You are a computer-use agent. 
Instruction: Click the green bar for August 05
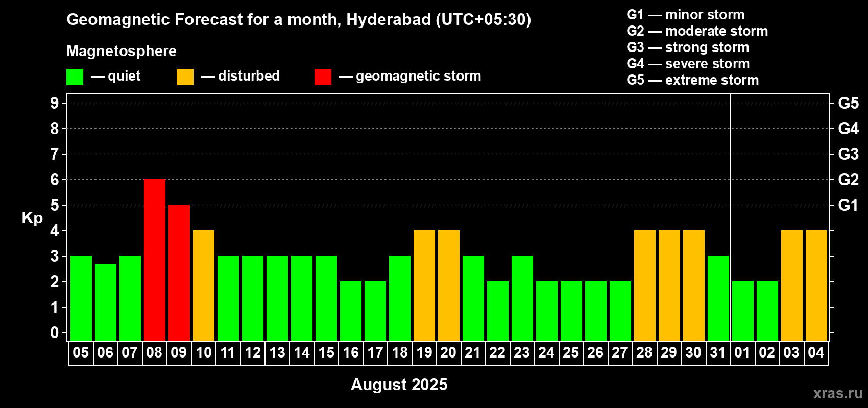pyautogui.click(x=81, y=298)
